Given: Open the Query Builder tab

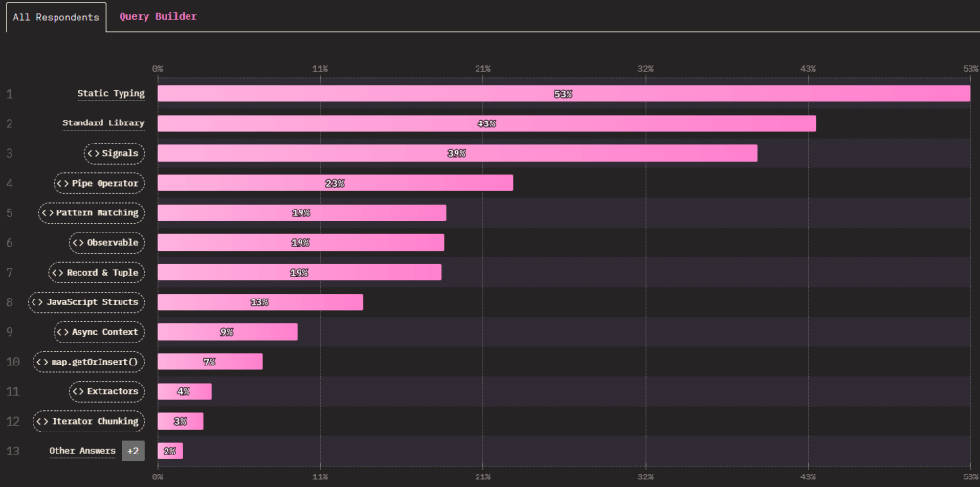Looking at the screenshot, I should click(x=158, y=17).
